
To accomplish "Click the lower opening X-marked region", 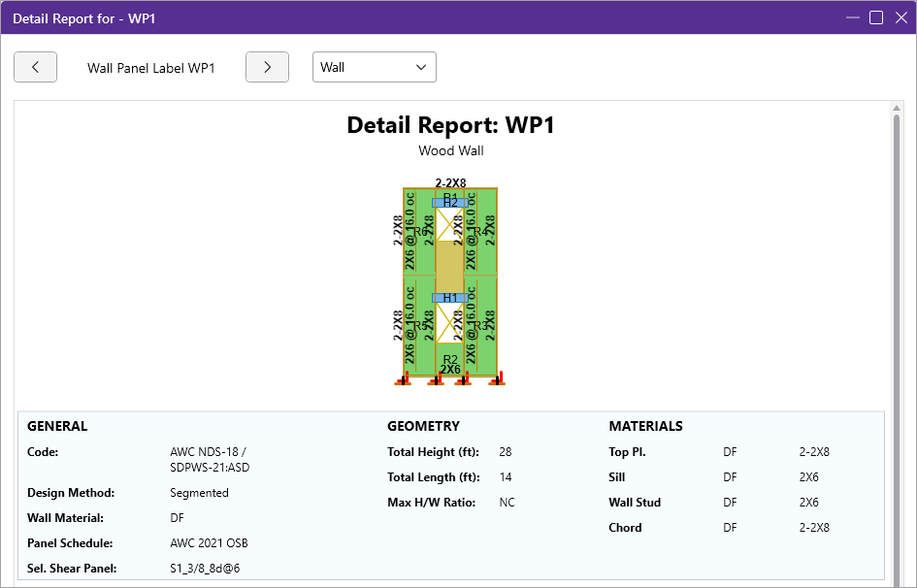I will click(449, 323).
